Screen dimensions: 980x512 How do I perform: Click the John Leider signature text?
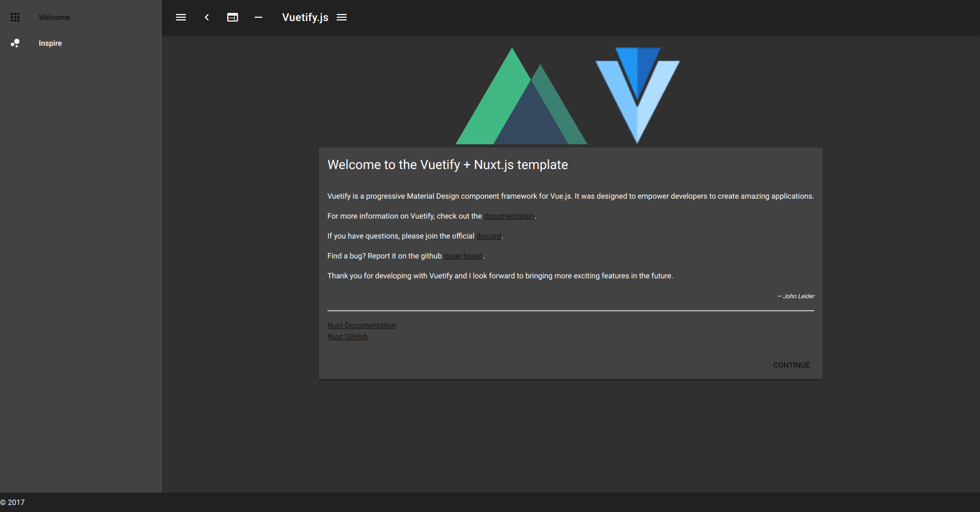[x=796, y=296]
